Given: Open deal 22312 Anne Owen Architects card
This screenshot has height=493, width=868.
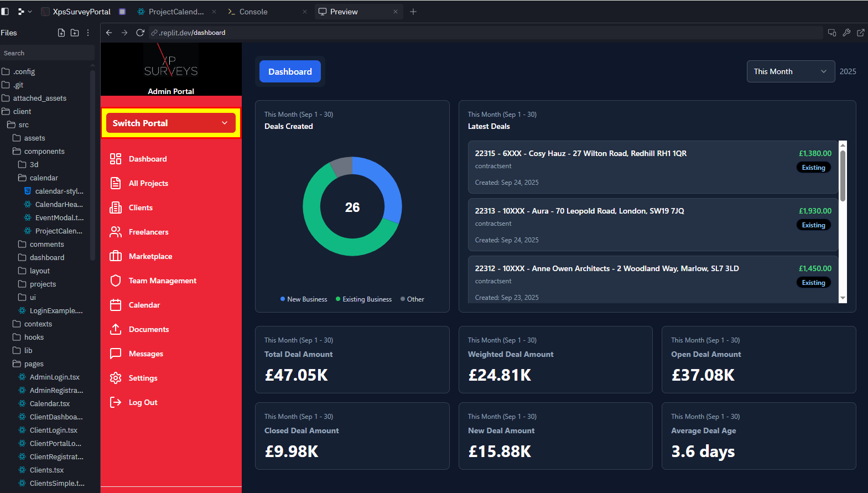Looking at the screenshot, I should point(653,279).
